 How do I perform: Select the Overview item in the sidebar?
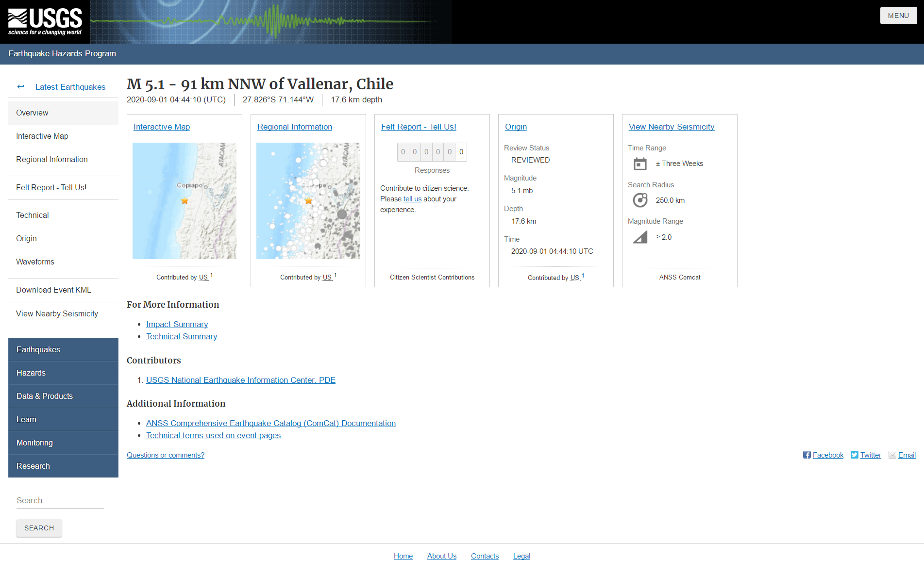(32, 113)
